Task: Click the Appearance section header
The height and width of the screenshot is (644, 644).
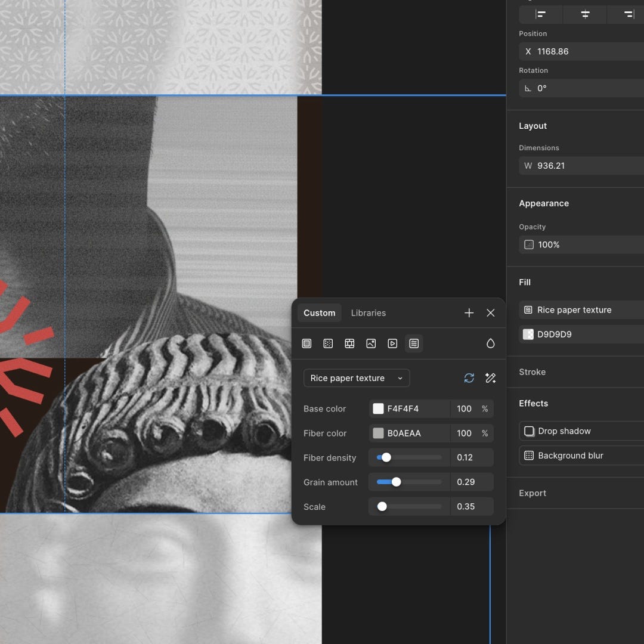Action: tap(544, 203)
